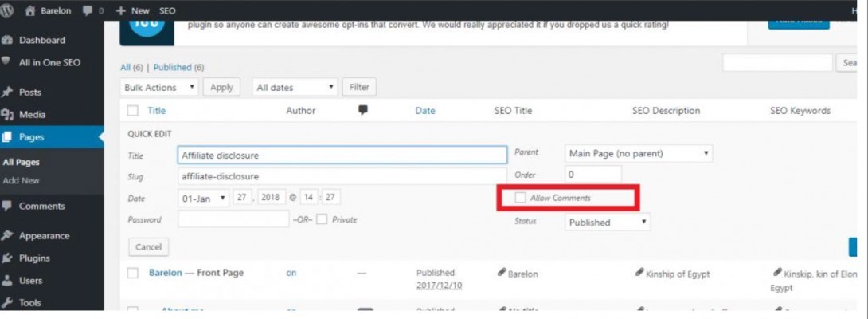
Task: Click the Plugins plug icon
Action: [x=7, y=258]
